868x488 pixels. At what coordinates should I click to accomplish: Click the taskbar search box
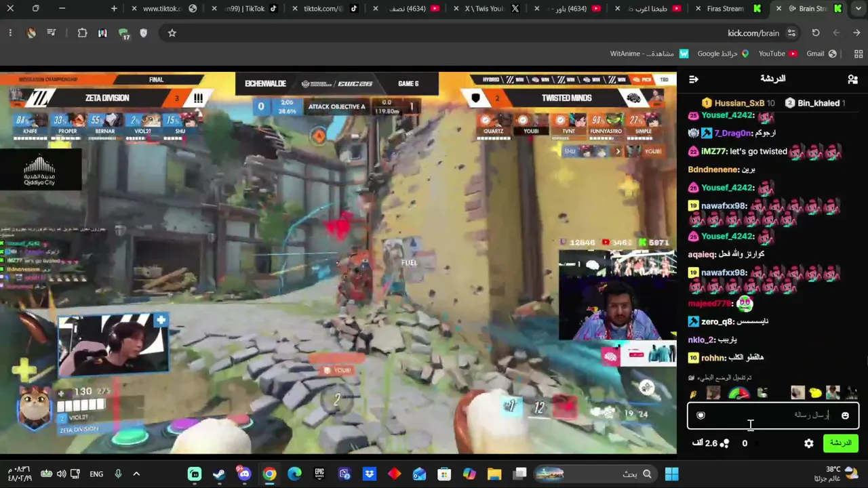pyautogui.click(x=597, y=474)
